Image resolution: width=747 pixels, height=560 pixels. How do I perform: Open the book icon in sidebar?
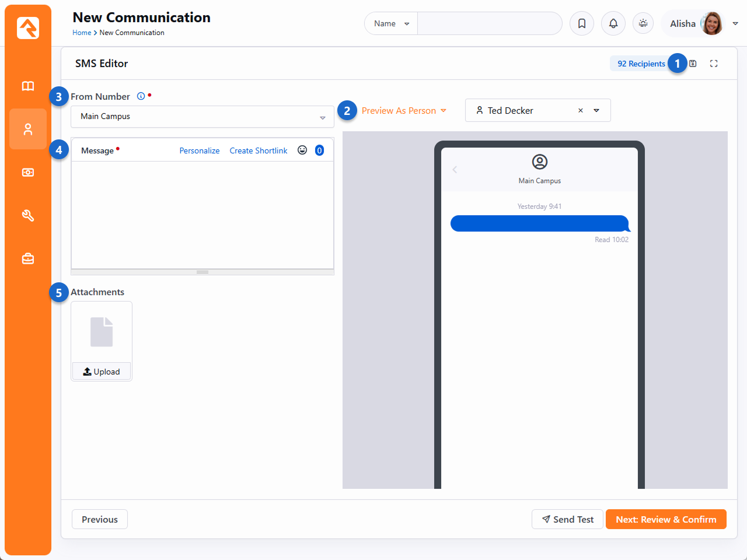(28, 86)
